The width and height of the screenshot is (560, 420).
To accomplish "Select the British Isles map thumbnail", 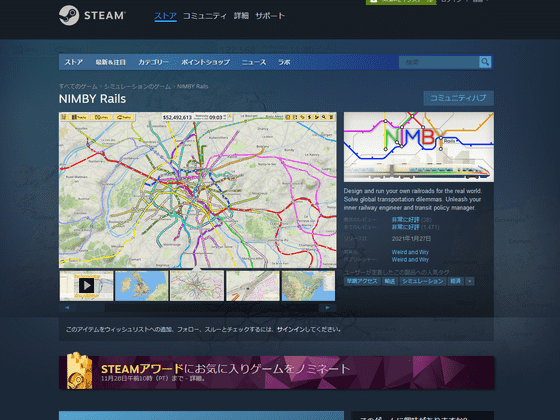I will pos(142,286).
